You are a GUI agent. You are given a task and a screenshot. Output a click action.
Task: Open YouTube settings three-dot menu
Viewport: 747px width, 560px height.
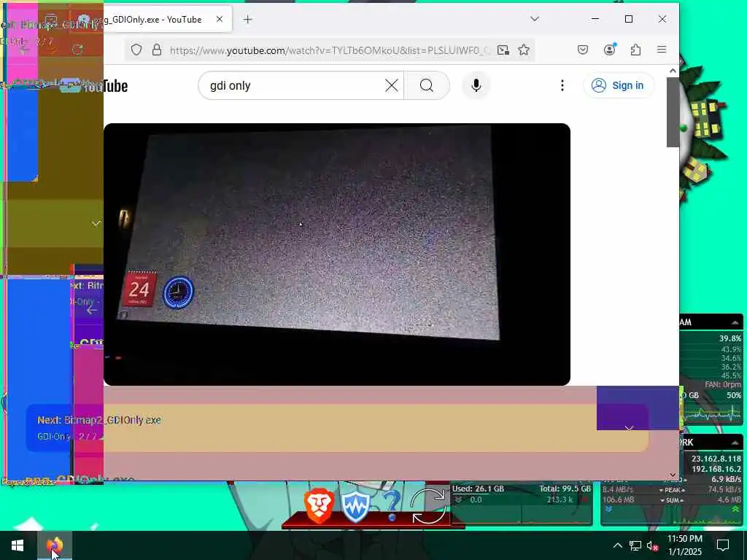click(x=562, y=86)
